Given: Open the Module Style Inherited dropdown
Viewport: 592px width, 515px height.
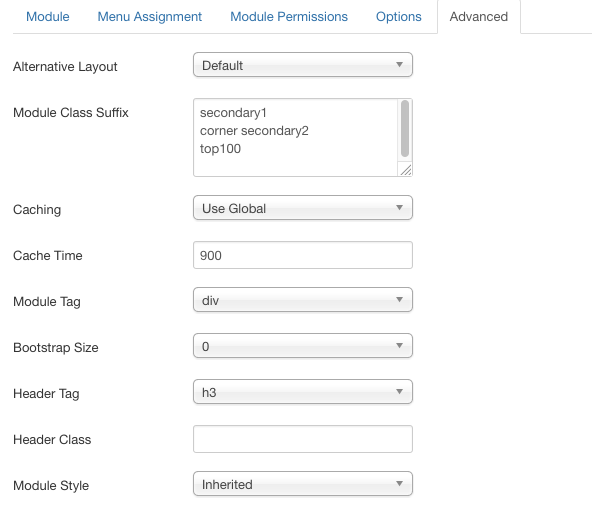Looking at the screenshot, I should tap(303, 484).
